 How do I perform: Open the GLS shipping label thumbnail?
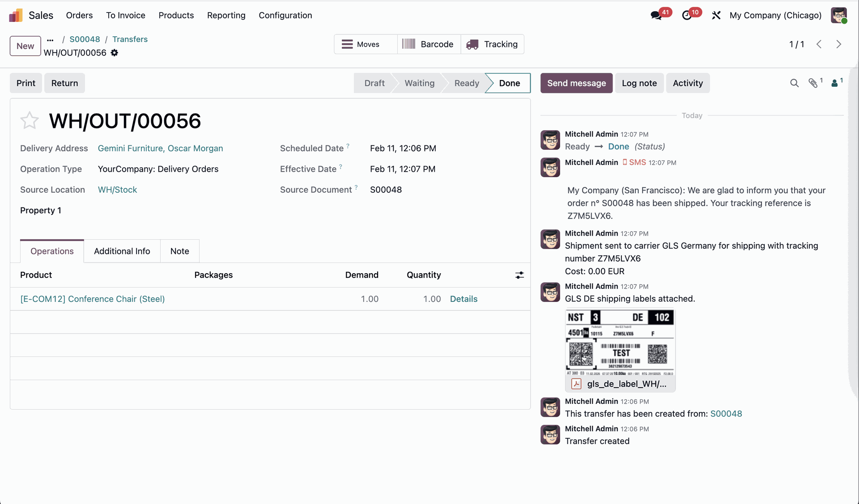click(x=620, y=343)
